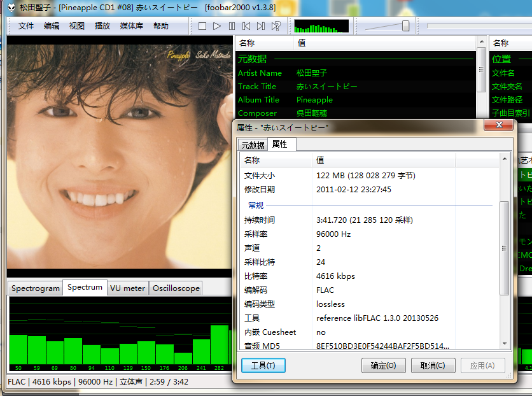Select the 工具 libFLAC row
This screenshot has height=396, width=532.
coord(370,318)
